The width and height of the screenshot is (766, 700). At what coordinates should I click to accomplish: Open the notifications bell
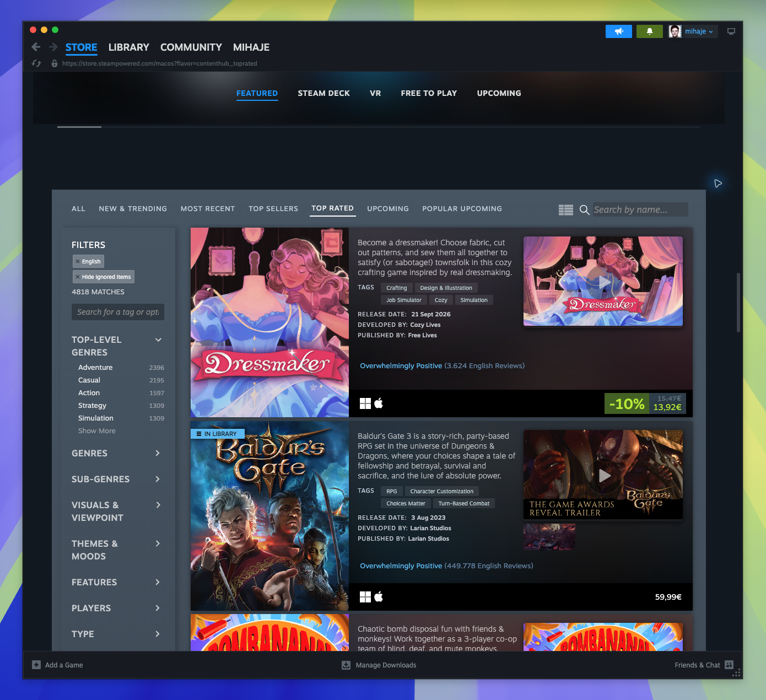[650, 31]
